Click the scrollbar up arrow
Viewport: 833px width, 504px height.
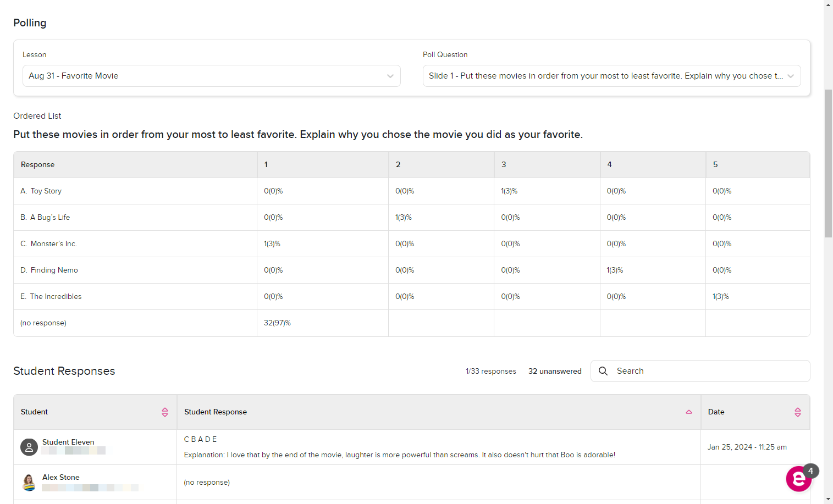tap(828, 4)
